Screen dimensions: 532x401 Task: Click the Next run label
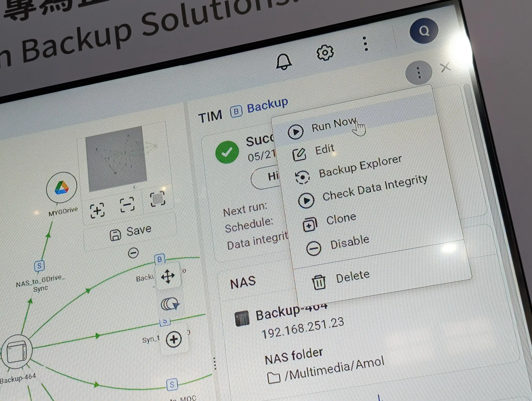tap(245, 209)
